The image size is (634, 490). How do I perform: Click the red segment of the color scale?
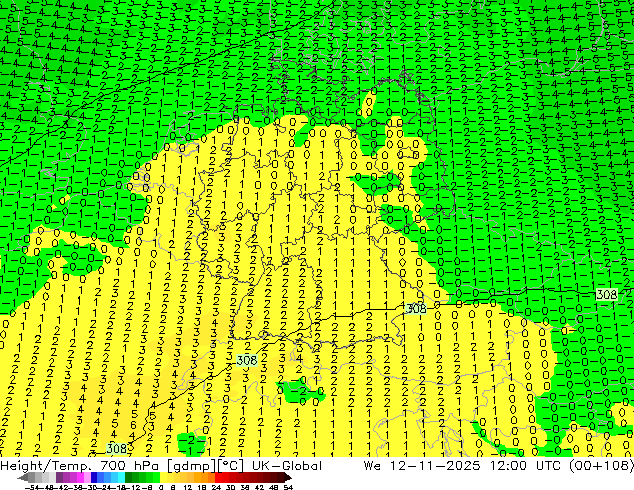[x=218, y=478]
